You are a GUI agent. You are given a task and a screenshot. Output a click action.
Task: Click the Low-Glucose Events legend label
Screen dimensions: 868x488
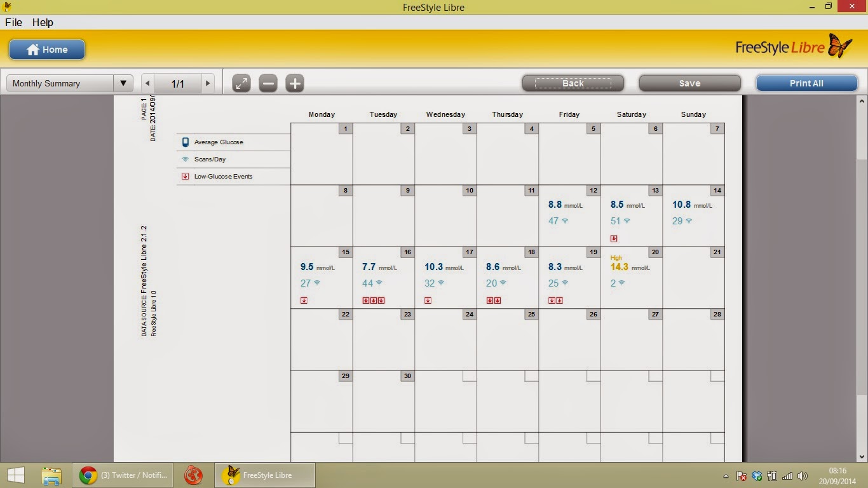(x=223, y=177)
